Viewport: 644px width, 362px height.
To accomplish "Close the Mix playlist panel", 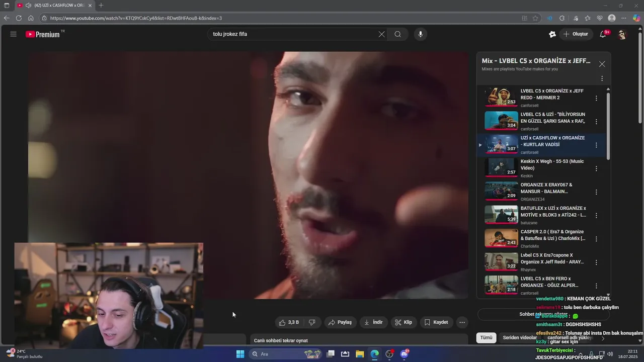I will (602, 64).
